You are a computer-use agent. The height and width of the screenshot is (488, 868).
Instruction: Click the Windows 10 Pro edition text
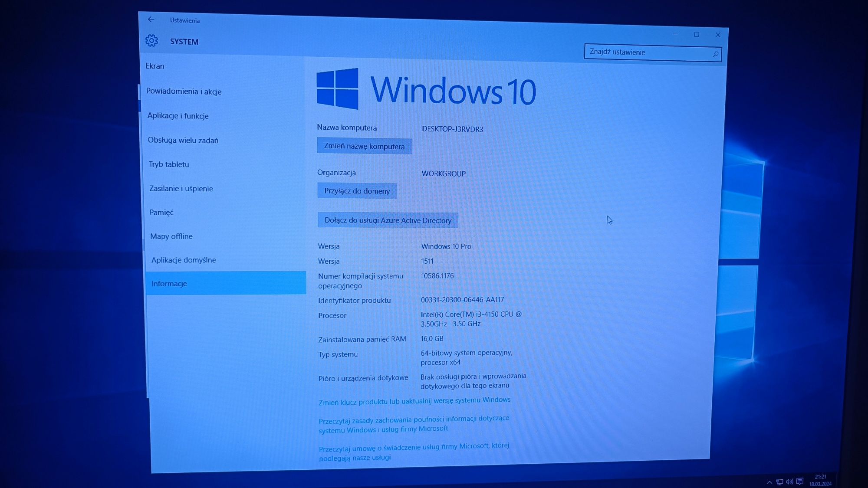(x=446, y=246)
